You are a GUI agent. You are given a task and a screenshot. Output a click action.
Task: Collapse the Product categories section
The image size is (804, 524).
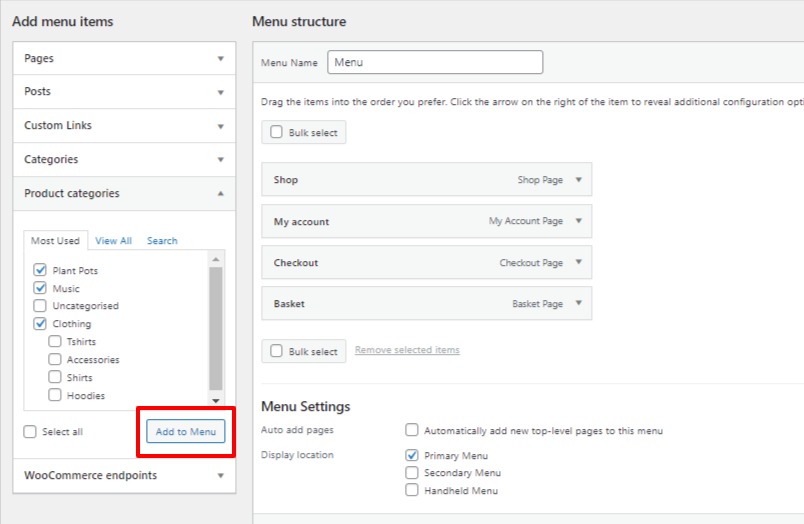click(220, 194)
